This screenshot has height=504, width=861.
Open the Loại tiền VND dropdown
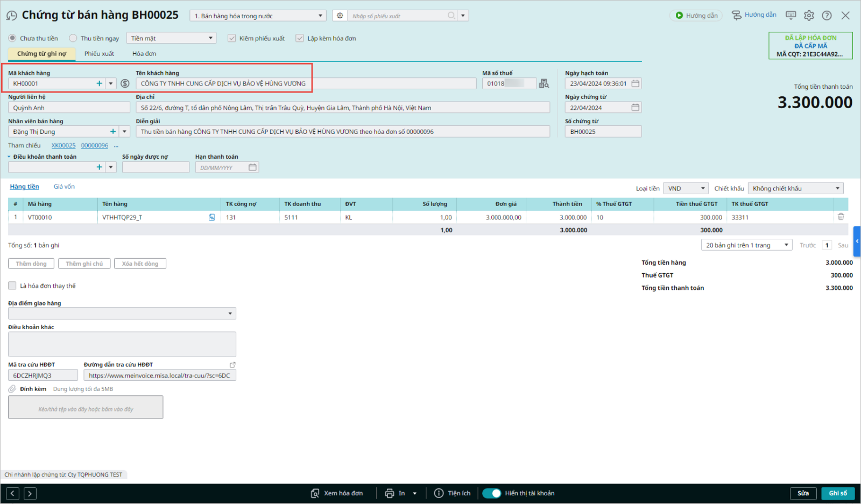click(686, 188)
